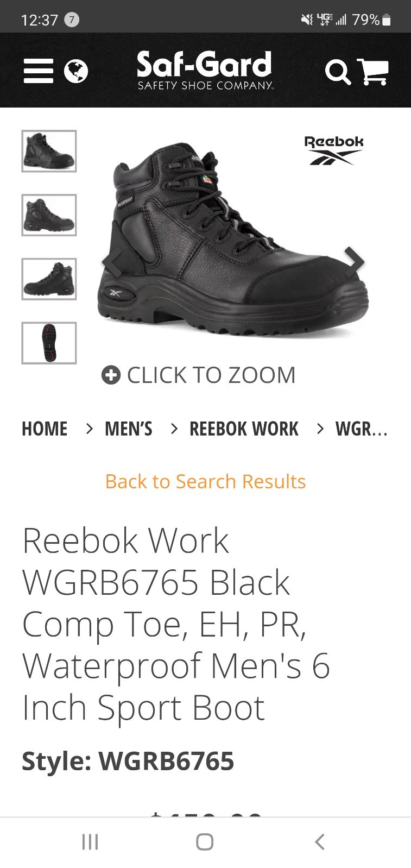Open the hamburger navigation menu
This screenshot has width=411, height=868.
pos(39,71)
